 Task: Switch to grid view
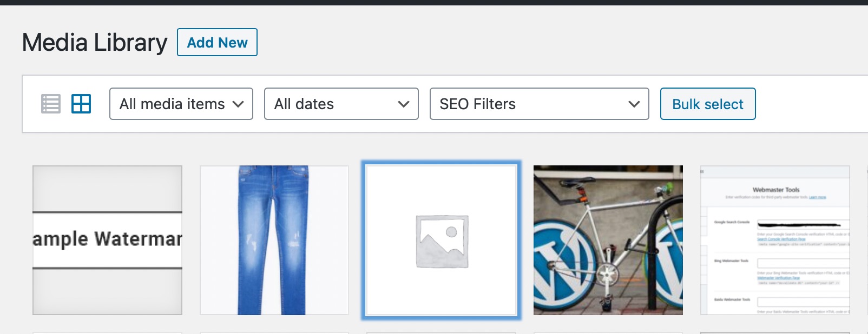coord(81,104)
